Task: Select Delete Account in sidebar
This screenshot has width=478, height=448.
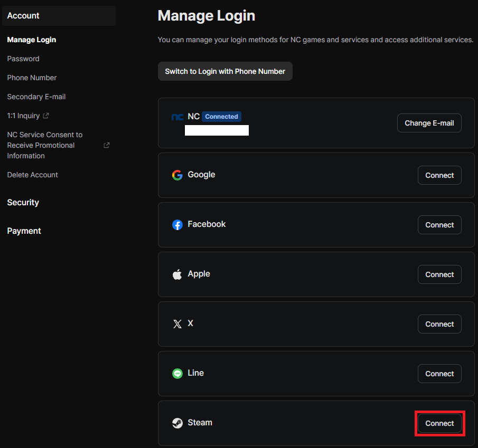Action: click(32, 175)
